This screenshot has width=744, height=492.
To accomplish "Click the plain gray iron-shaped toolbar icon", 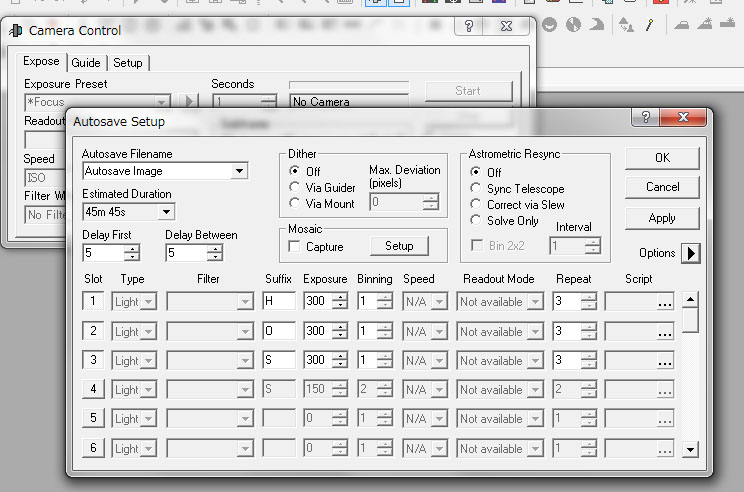I will pyautogui.click(x=681, y=25).
